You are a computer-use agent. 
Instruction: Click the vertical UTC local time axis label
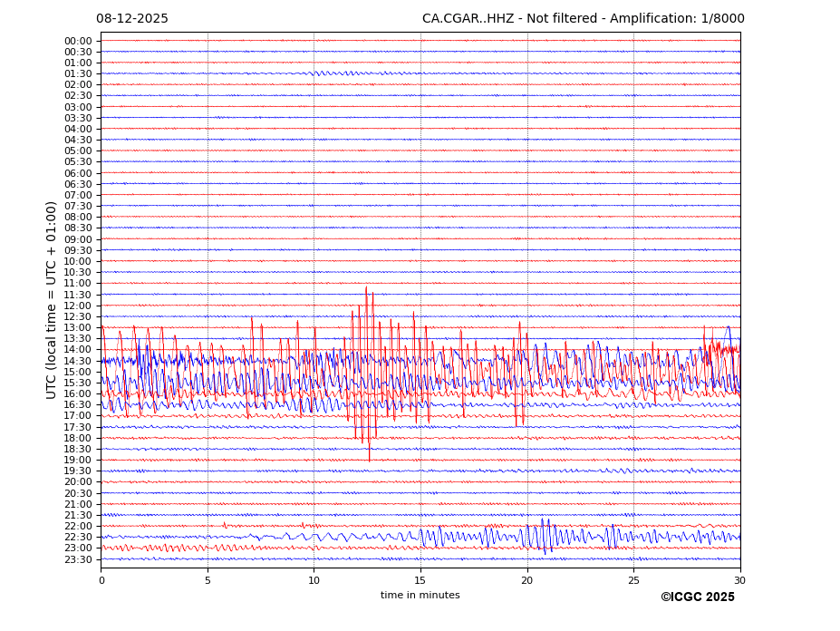53,299
